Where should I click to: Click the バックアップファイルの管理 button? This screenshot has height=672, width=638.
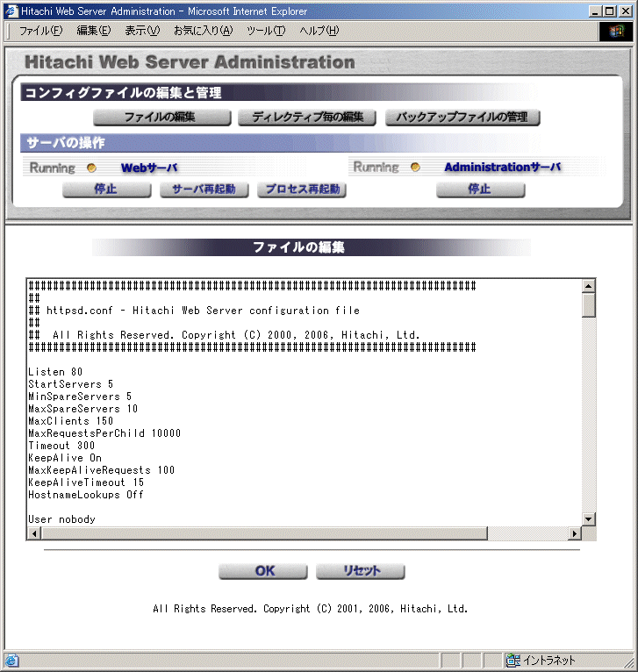[462, 118]
